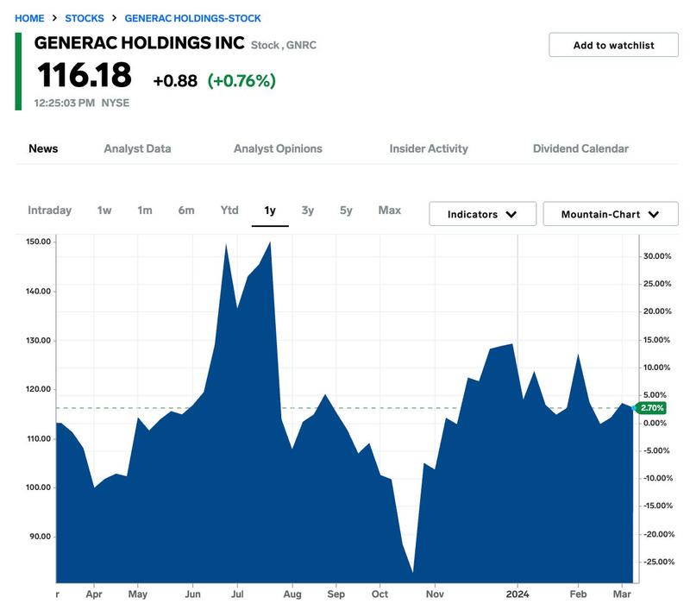This screenshot has width=690, height=616.
Task: Change chart range to 3y
Action: click(x=308, y=211)
